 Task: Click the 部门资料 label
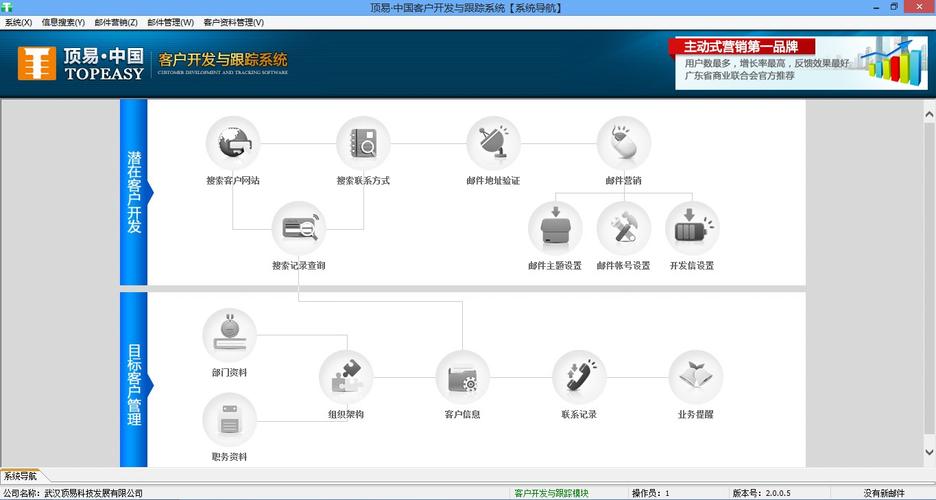tap(229, 372)
